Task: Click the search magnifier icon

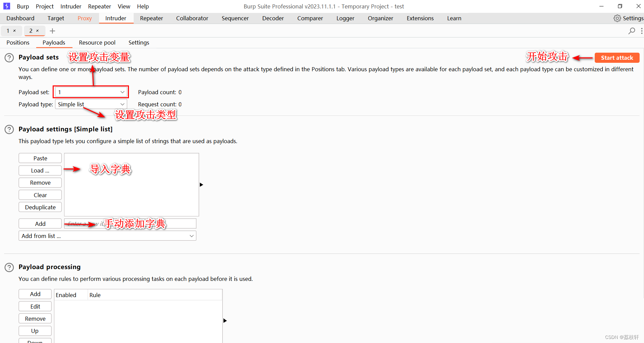Action: (632, 31)
